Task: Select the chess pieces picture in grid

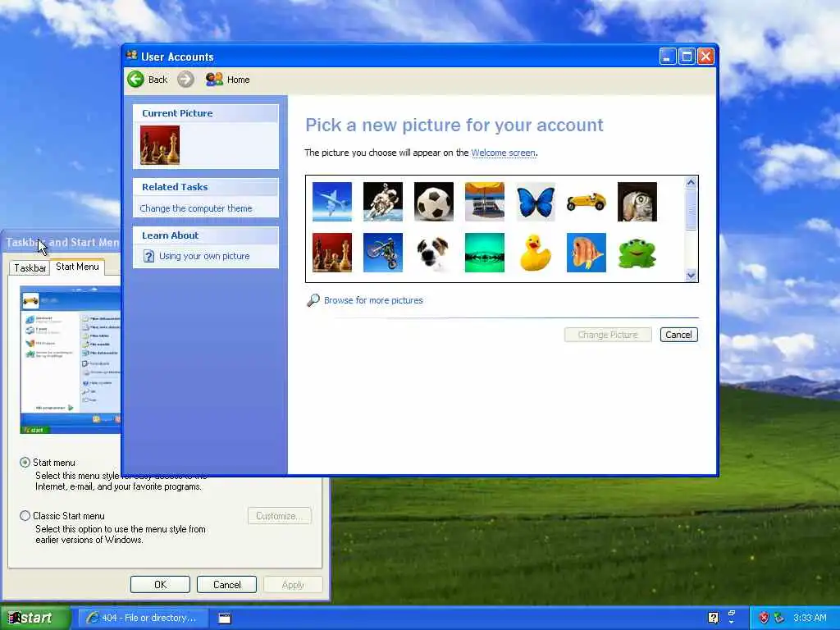Action: click(332, 253)
